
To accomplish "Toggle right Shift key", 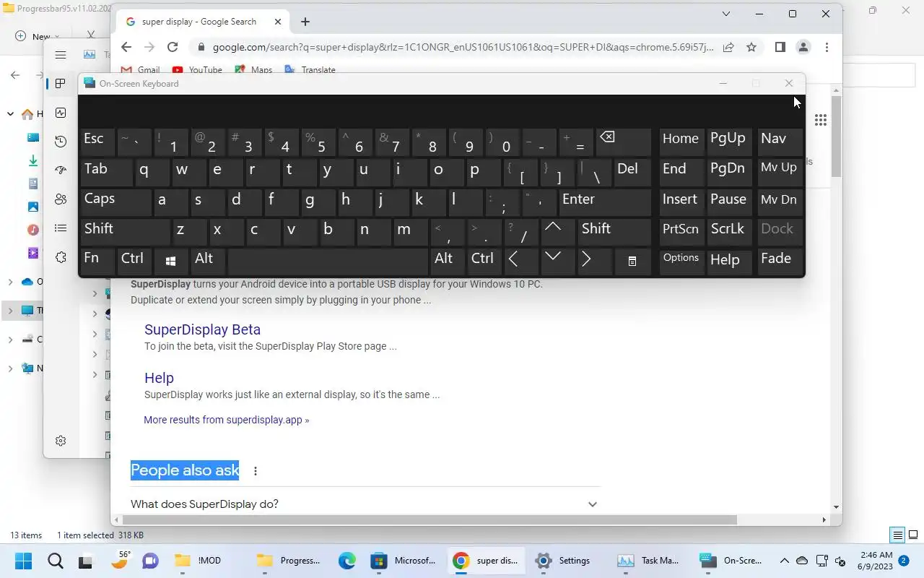I will pyautogui.click(x=614, y=232).
